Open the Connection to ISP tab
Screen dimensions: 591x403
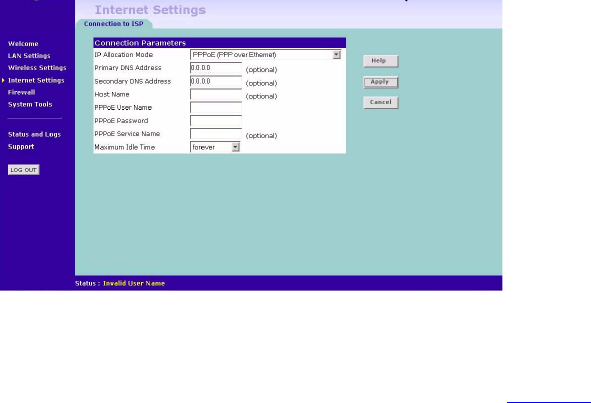[113, 24]
